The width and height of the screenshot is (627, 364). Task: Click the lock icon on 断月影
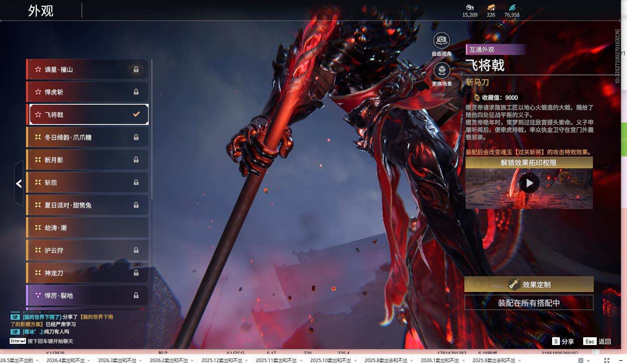pos(136,160)
